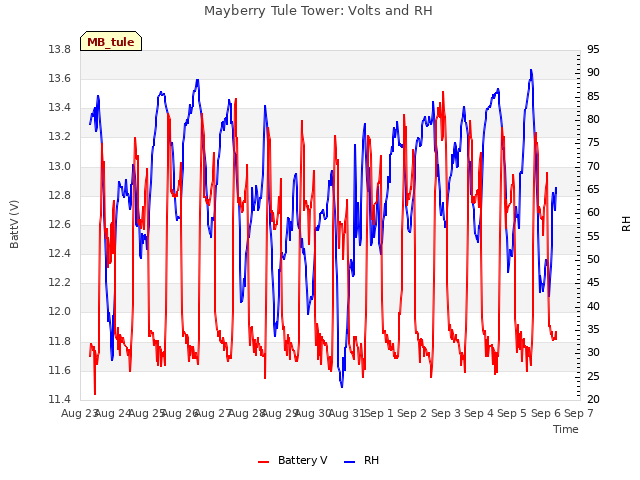The image size is (640, 480).
Task: Click the 70 right axis value
Action: pos(593,166)
